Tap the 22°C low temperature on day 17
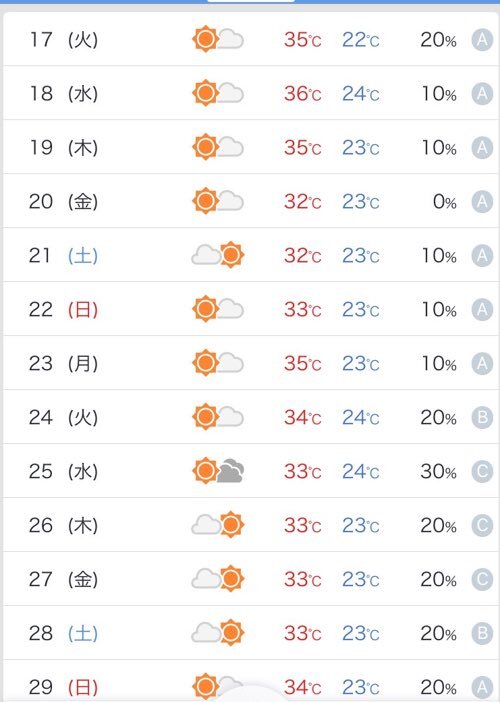Image resolution: width=500 pixels, height=702 pixels. (361, 40)
